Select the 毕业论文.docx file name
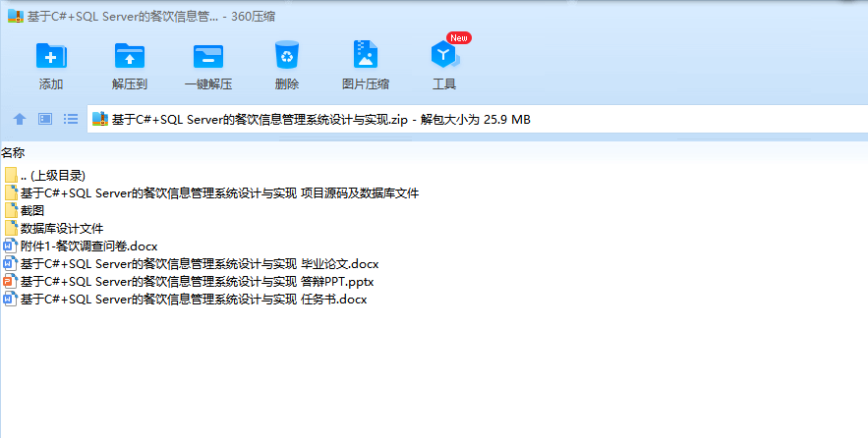The height and width of the screenshot is (438, 868). 200,264
